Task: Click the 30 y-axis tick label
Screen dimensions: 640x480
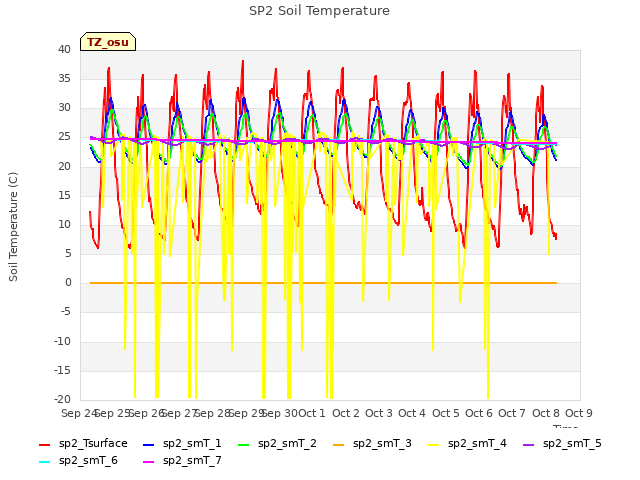Action: coord(64,108)
